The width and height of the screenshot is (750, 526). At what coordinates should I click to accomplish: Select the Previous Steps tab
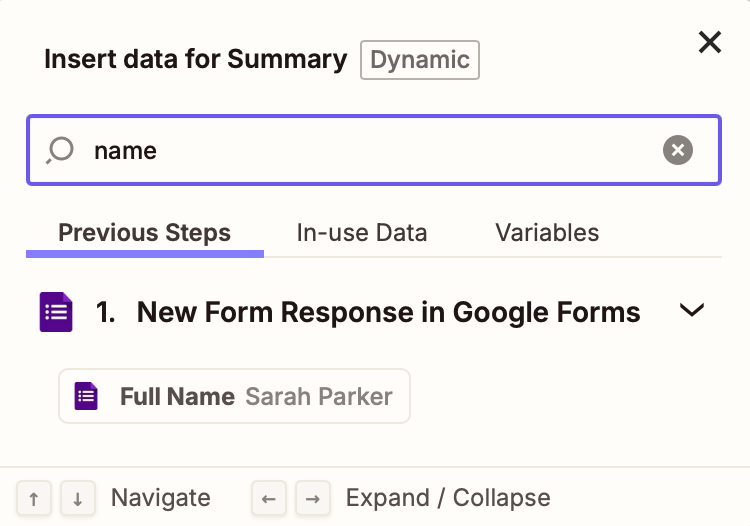click(144, 233)
